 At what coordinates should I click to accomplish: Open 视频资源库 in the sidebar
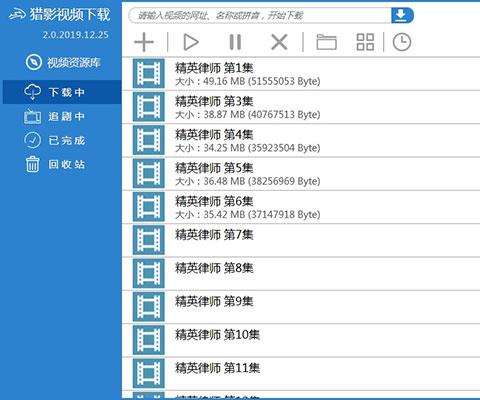[62, 62]
